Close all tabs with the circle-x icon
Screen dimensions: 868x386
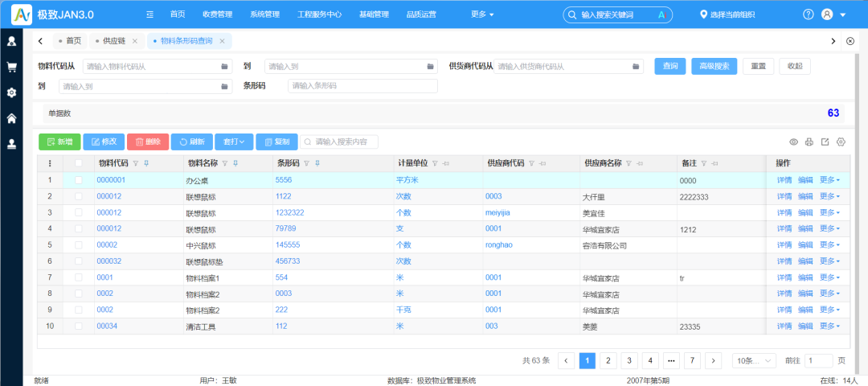click(x=851, y=41)
